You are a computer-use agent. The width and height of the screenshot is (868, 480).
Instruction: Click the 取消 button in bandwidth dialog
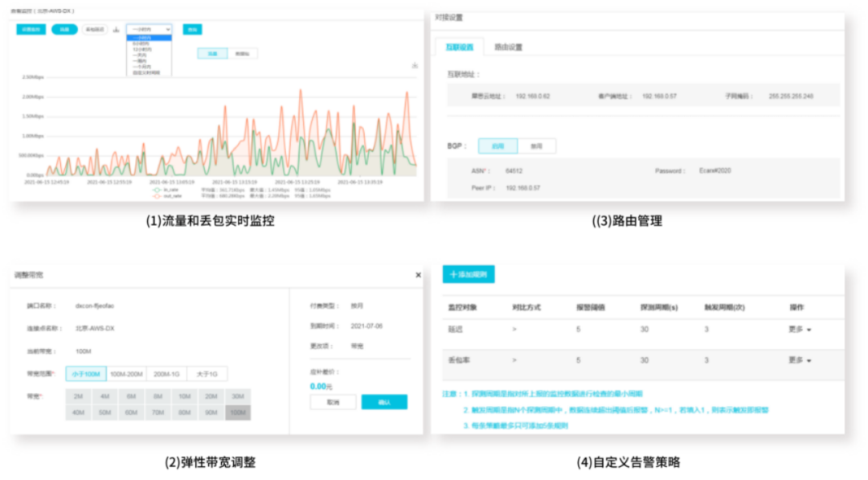pos(334,403)
